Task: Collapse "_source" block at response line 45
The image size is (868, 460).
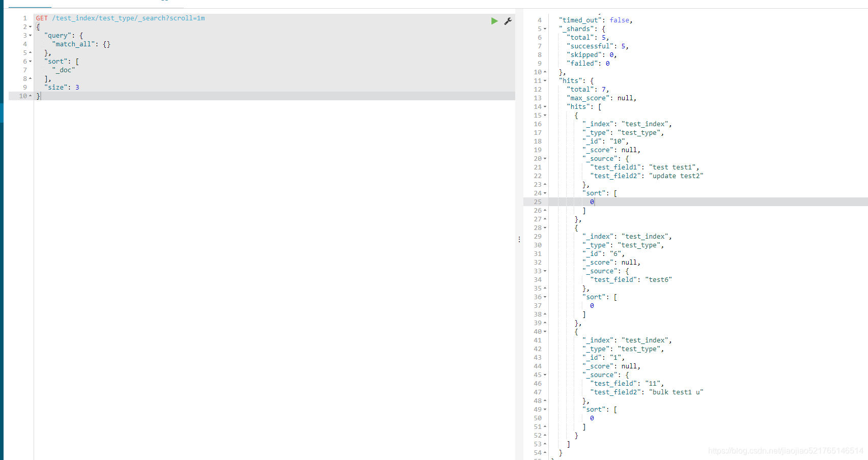Action: point(545,375)
